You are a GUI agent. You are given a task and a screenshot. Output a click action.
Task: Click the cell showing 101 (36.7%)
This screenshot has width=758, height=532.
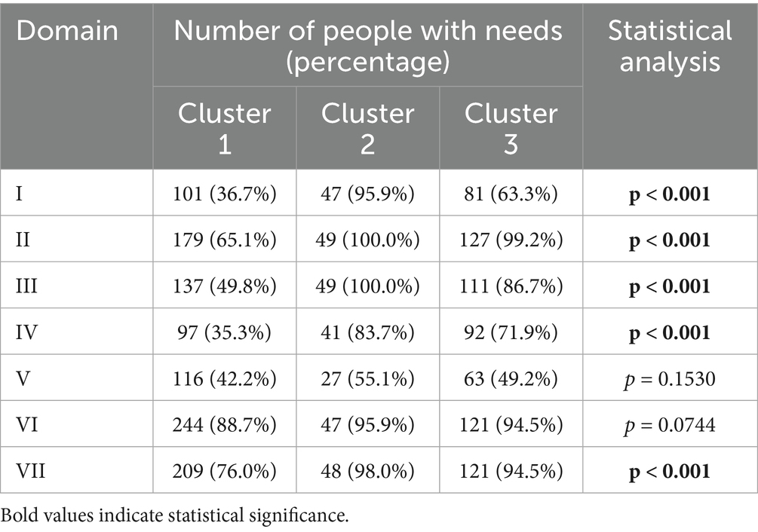pyautogui.click(x=224, y=193)
